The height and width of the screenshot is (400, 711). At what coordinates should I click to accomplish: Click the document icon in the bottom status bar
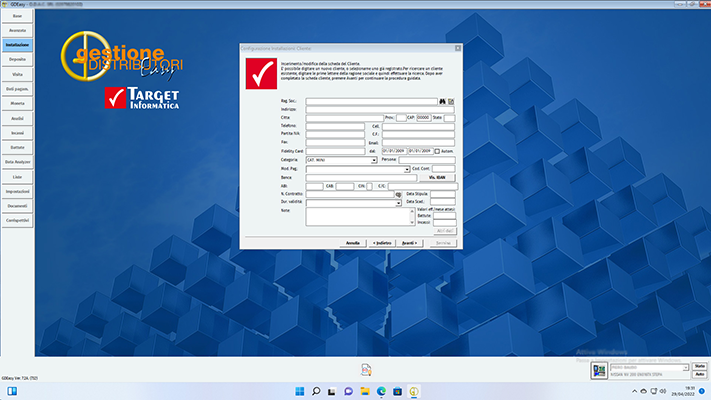pos(366,370)
